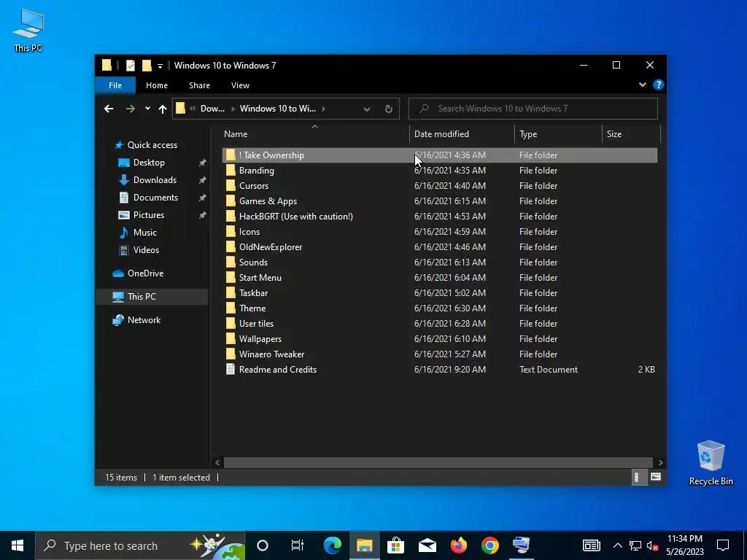Click File Explorer taskbar icon

[x=365, y=545]
